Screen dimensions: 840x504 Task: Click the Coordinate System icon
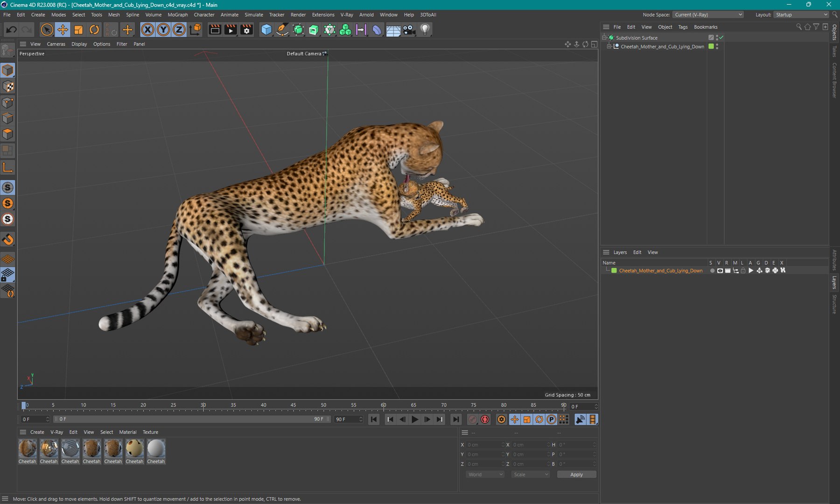[x=196, y=30]
